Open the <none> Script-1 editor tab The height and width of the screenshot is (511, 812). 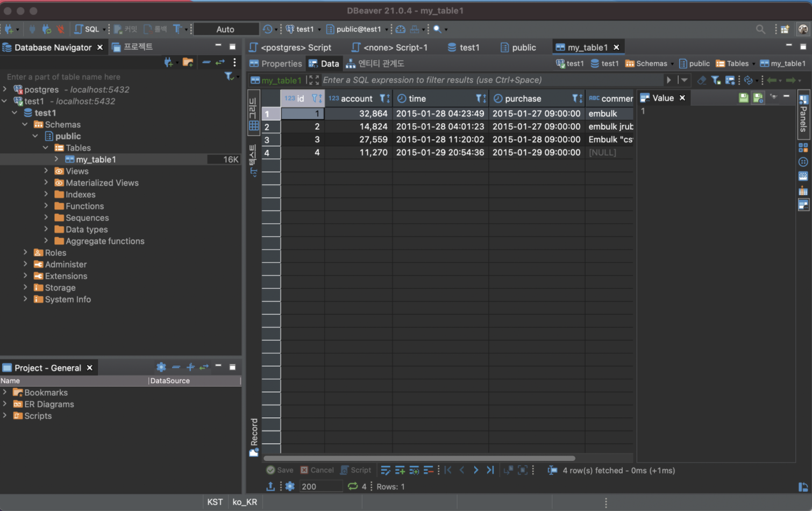(x=390, y=47)
